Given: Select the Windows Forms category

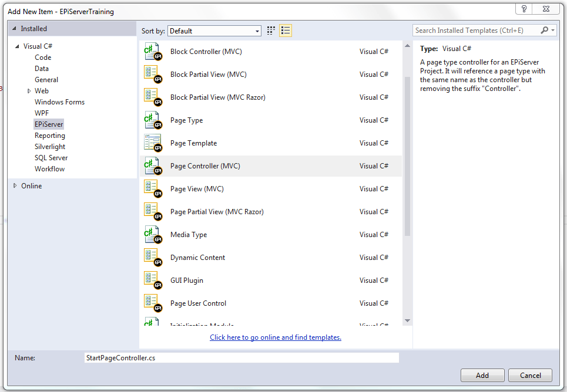Looking at the screenshot, I should [60, 102].
